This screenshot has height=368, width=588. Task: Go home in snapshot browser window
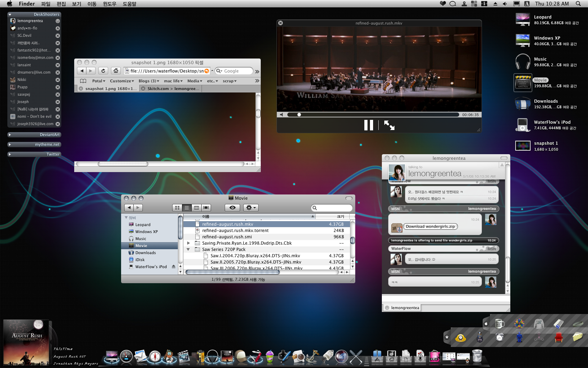click(x=116, y=71)
